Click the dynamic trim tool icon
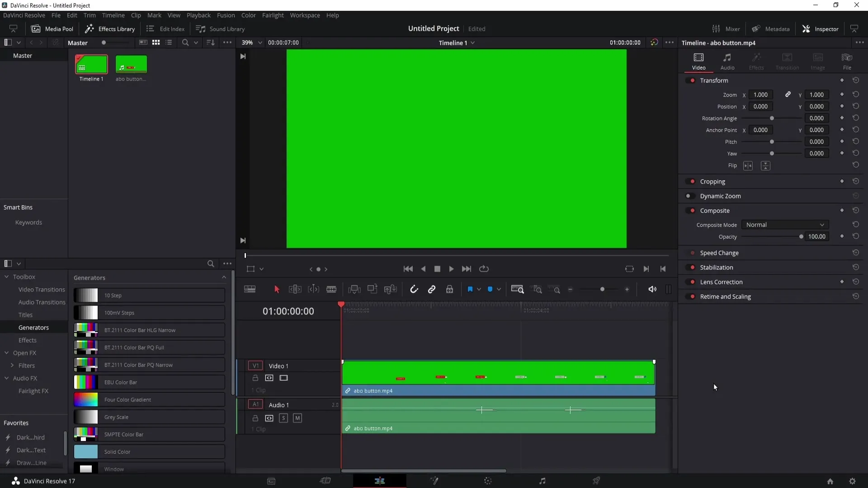This screenshot has width=868, height=488. (314, 290)
